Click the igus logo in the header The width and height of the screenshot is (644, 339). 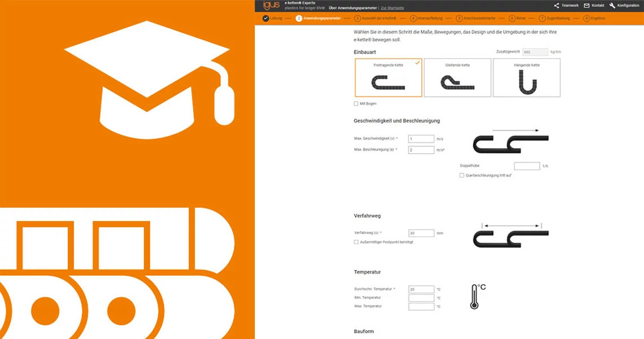coord(271,6)
